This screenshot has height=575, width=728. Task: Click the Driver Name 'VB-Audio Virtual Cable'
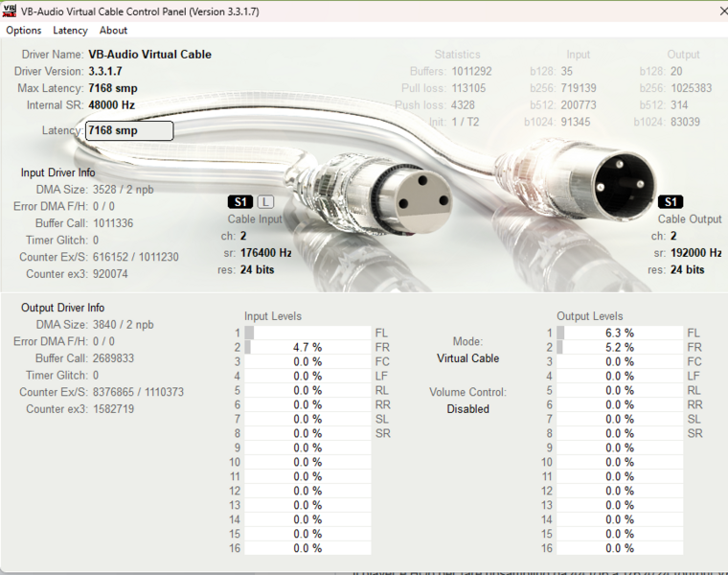tap(150, 55)
